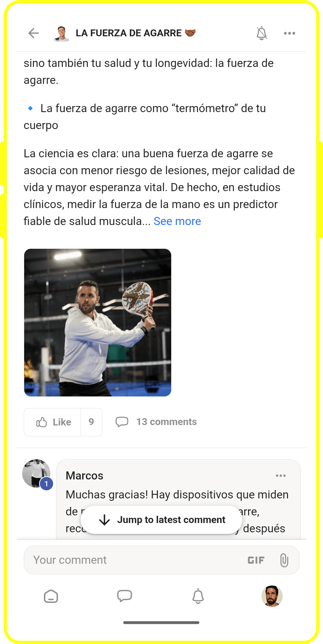The width and height of the screenshot is (323, 644).
Task: Insert a GIF into the comment
Action: 256,560
